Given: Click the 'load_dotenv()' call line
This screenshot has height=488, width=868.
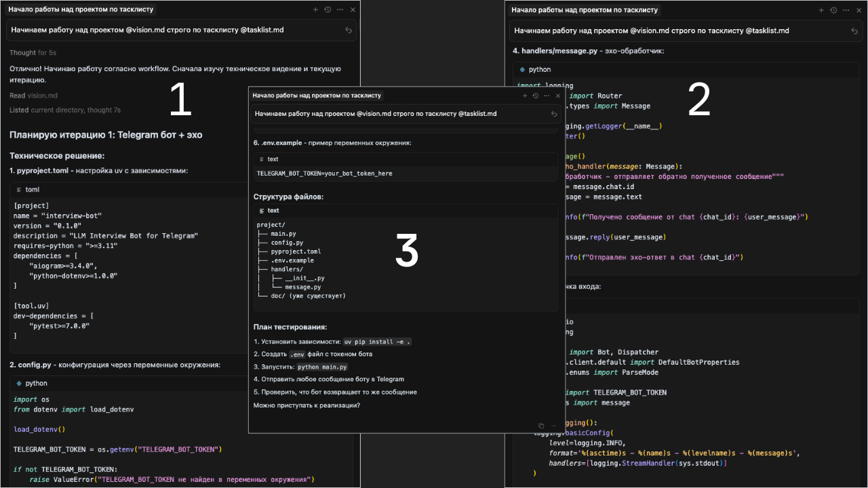Looking at the screenshot, I should 39,429.
